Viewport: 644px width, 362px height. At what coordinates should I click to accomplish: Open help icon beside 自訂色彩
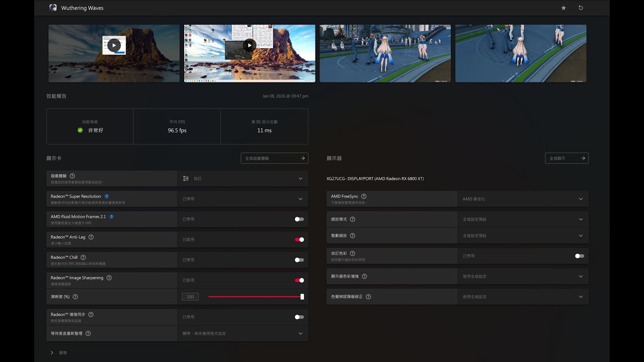353,253
